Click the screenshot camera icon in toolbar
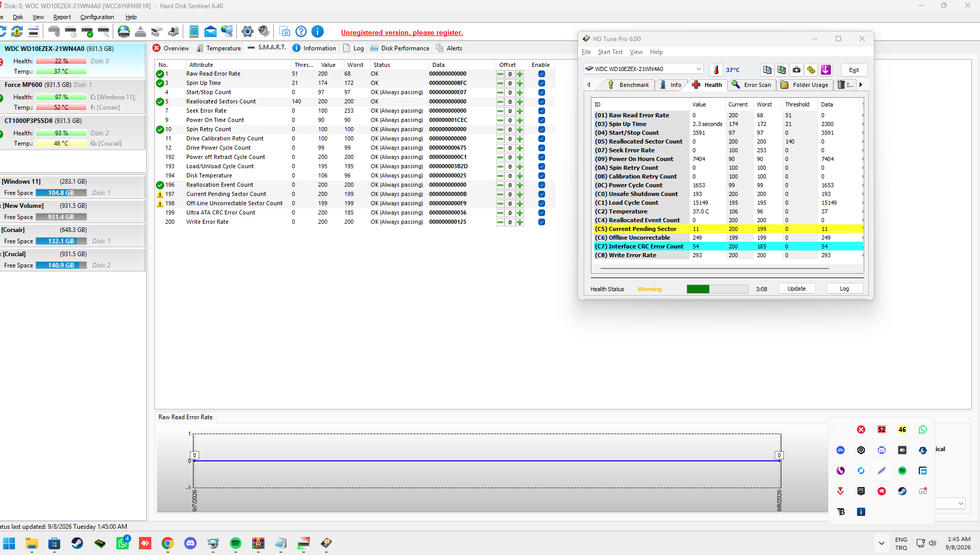 pyautogui.click(x=285, y=32)
